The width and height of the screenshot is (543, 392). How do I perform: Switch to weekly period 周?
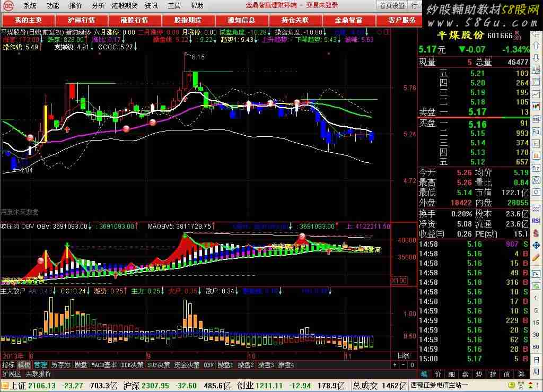[x=536, y=371]
